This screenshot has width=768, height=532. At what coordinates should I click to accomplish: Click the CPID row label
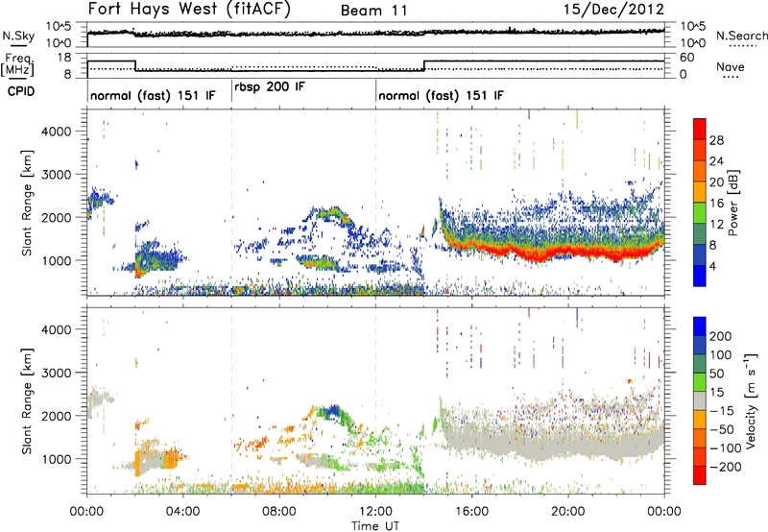(21, 91)
